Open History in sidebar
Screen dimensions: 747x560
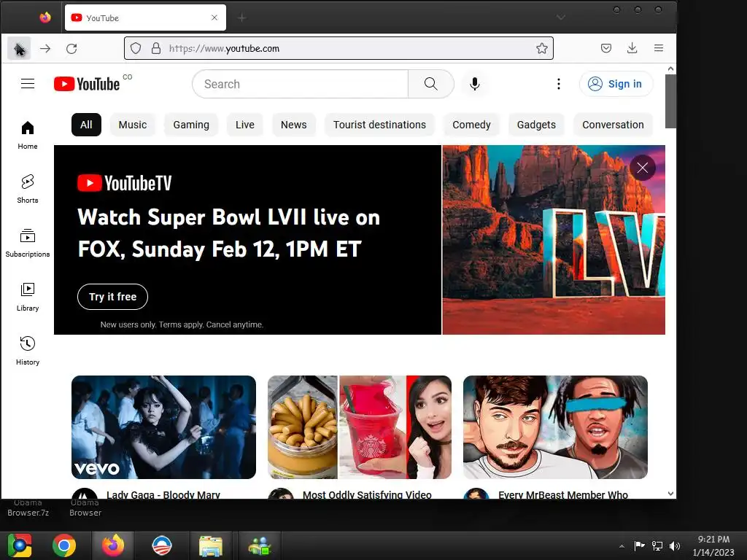(28, 351)
